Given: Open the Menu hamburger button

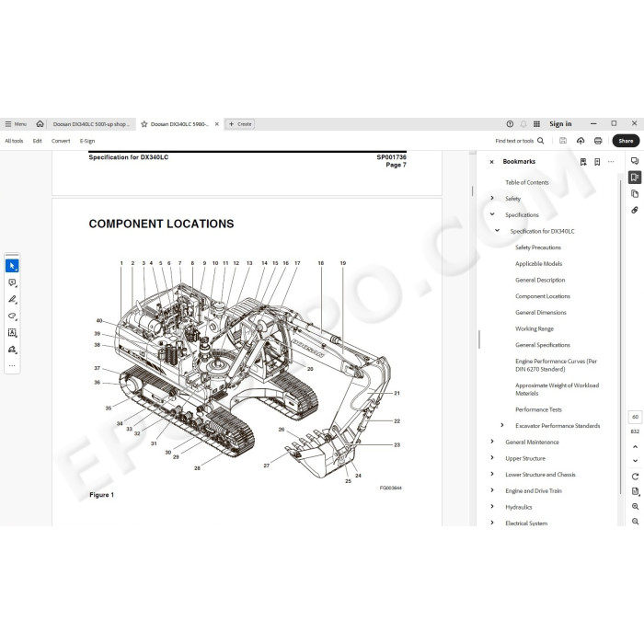Looking at the screenshot, I should coord(16,124).
